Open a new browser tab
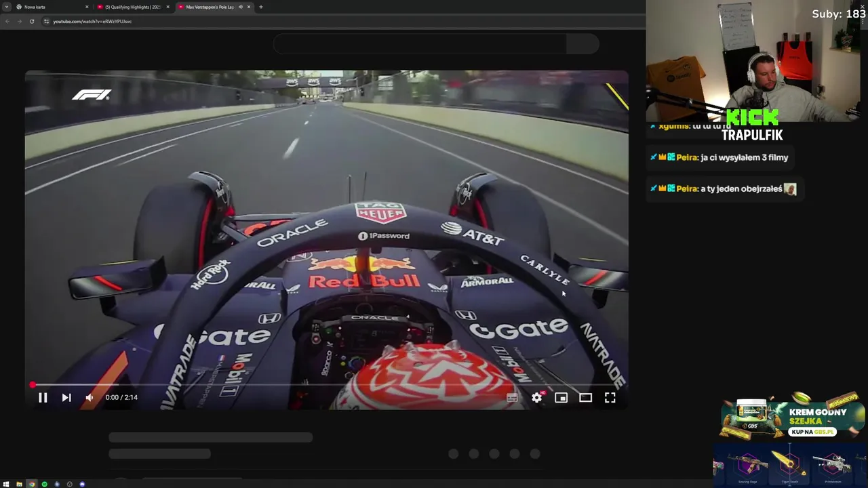 click(261, 7)
